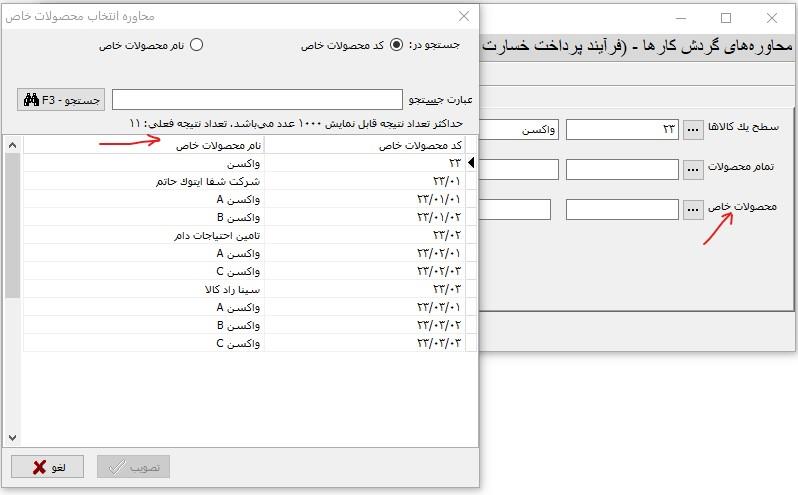Select the 'نام محصولات خاص' radio button

[x=196, y=45]
